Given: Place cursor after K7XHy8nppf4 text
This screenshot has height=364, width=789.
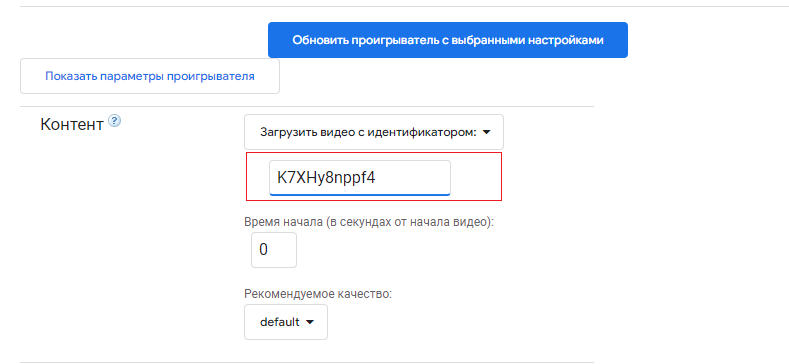Looking at the screenshot, I should click(376, 178).
